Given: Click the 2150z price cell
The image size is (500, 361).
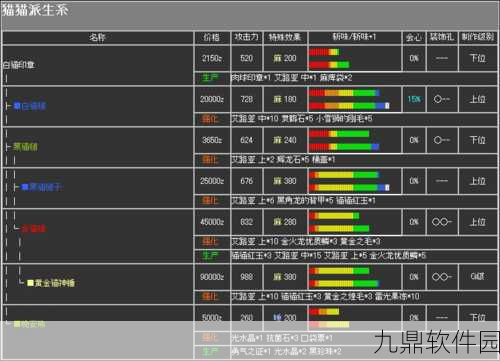Looking at the screenshot, I should [x=212, y=58].
